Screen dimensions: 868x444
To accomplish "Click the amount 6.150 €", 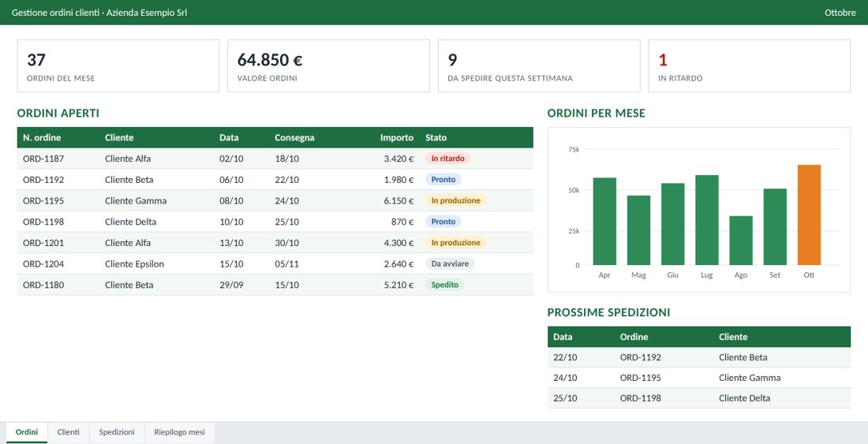I will (x=398, y=201).
